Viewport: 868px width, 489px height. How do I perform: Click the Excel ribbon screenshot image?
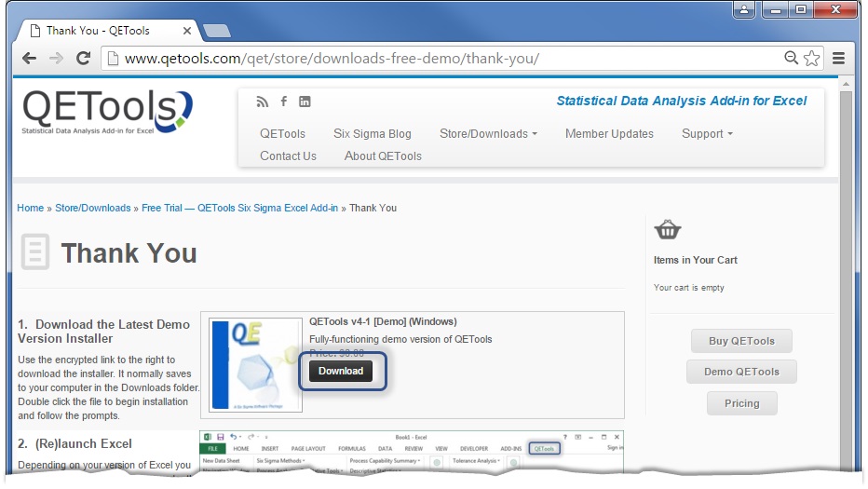pos(412,452)
